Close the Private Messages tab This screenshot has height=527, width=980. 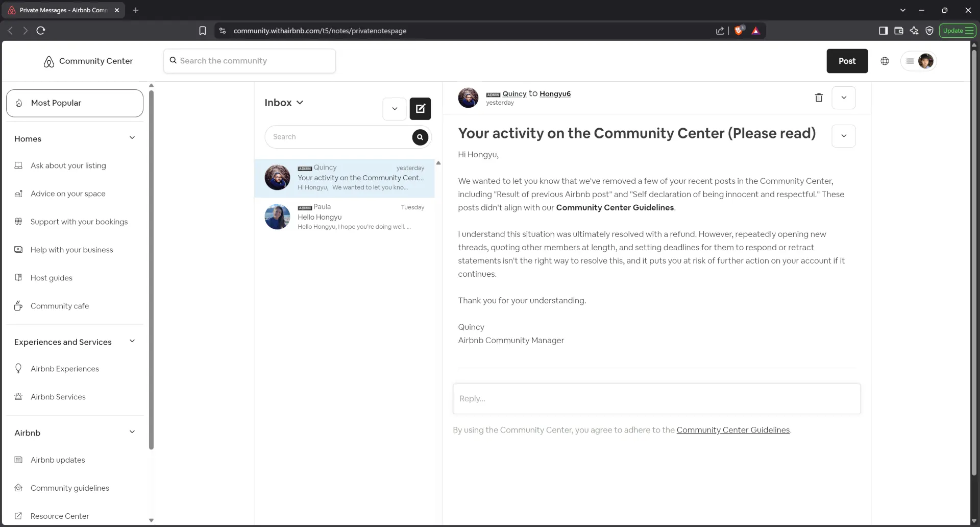point(117,10)
